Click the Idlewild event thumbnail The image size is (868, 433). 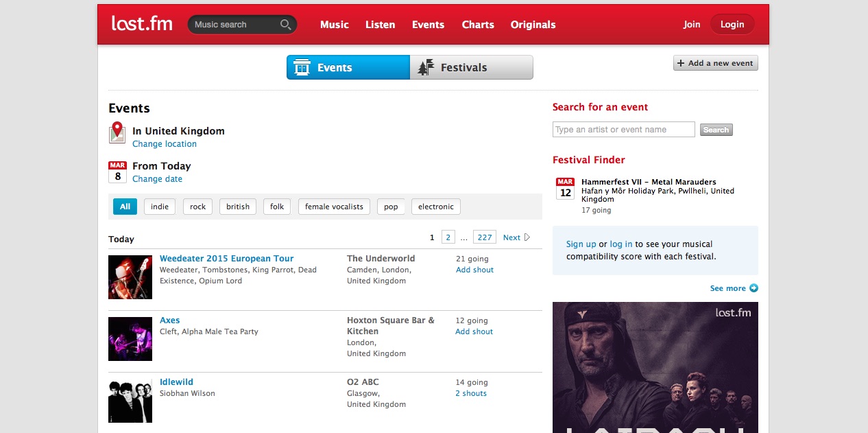[x=130, y=401]
